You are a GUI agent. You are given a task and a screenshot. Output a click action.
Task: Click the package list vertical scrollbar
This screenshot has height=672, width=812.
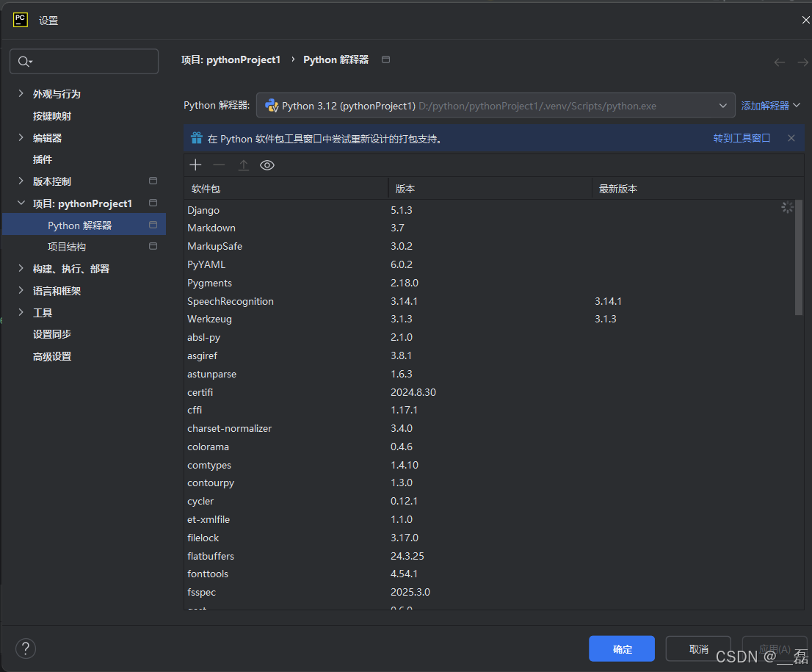pos(799,258)
